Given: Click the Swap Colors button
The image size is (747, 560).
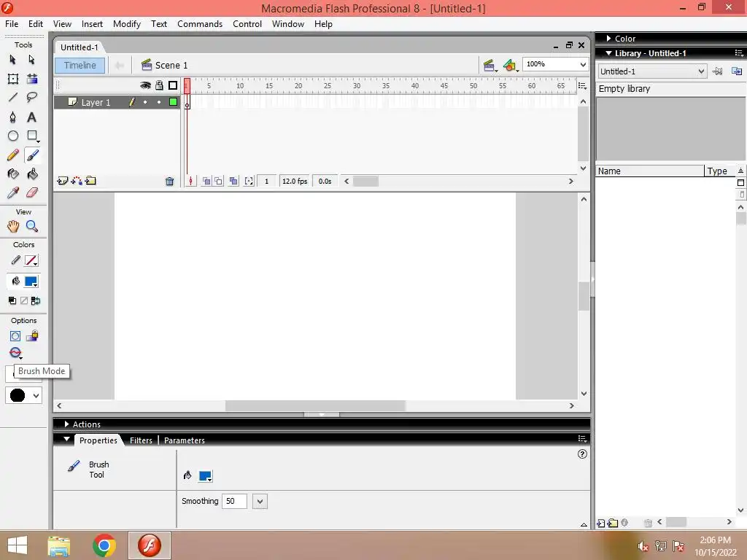Looking at the screenshot, I should (x=36, y=300).
